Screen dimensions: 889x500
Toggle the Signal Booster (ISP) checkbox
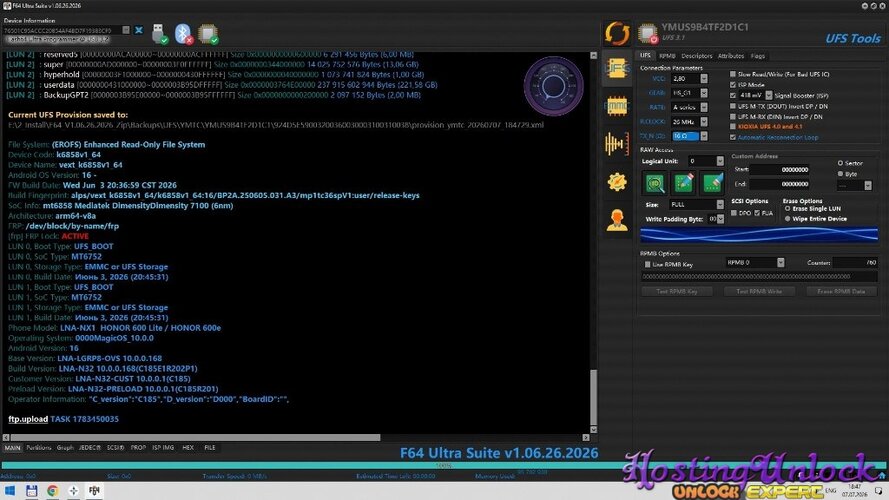pos(733,95)
